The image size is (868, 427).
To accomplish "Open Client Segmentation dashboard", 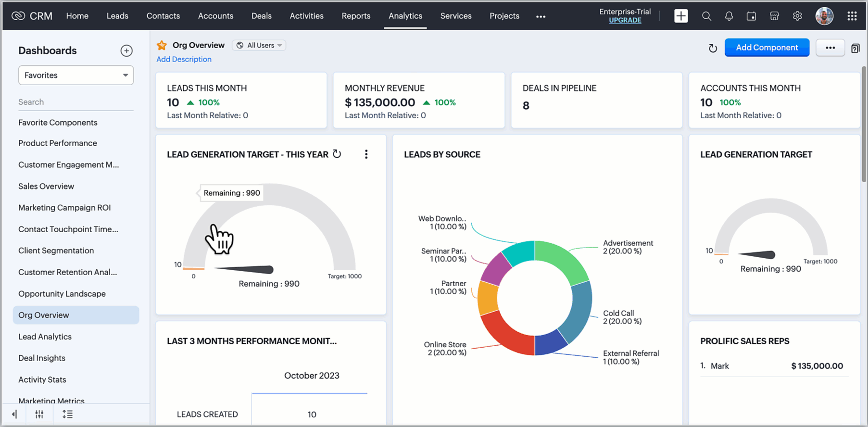I will coord(56,251).
